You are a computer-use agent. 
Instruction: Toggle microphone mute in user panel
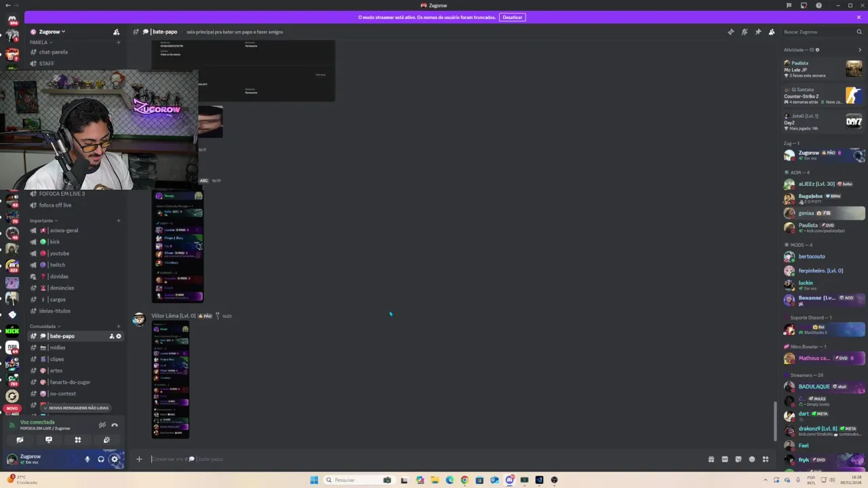pos(87,460)
